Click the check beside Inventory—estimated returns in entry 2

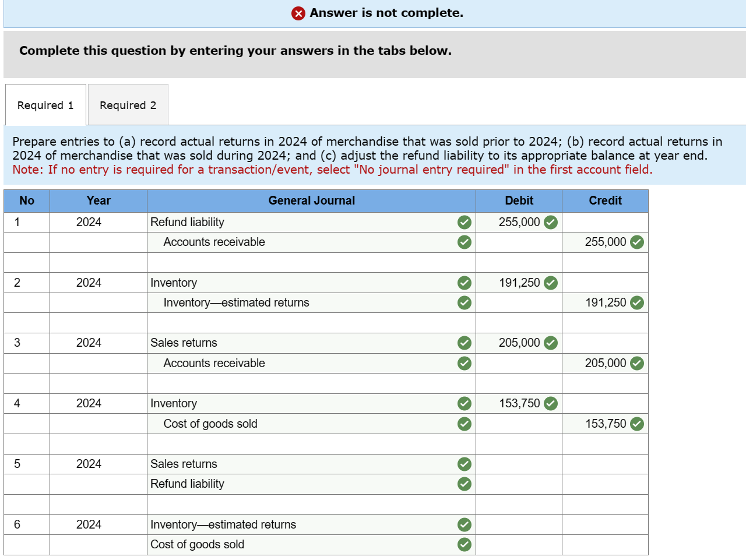click(x=465, y=302)
